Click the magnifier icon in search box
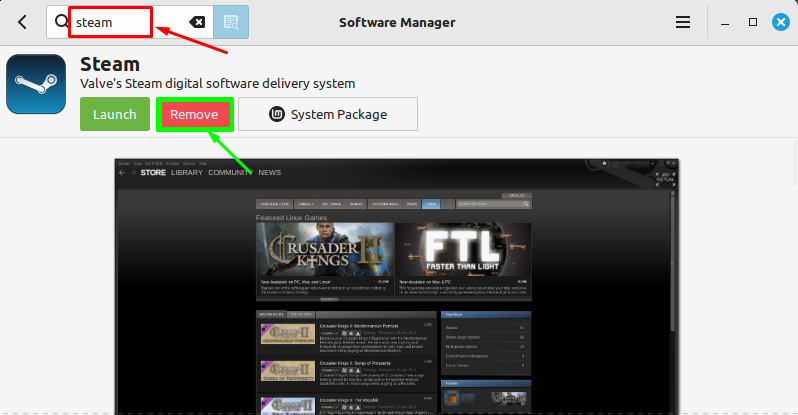Image resolution: width=798 pixels, height=415 pixels. [61, 22]
